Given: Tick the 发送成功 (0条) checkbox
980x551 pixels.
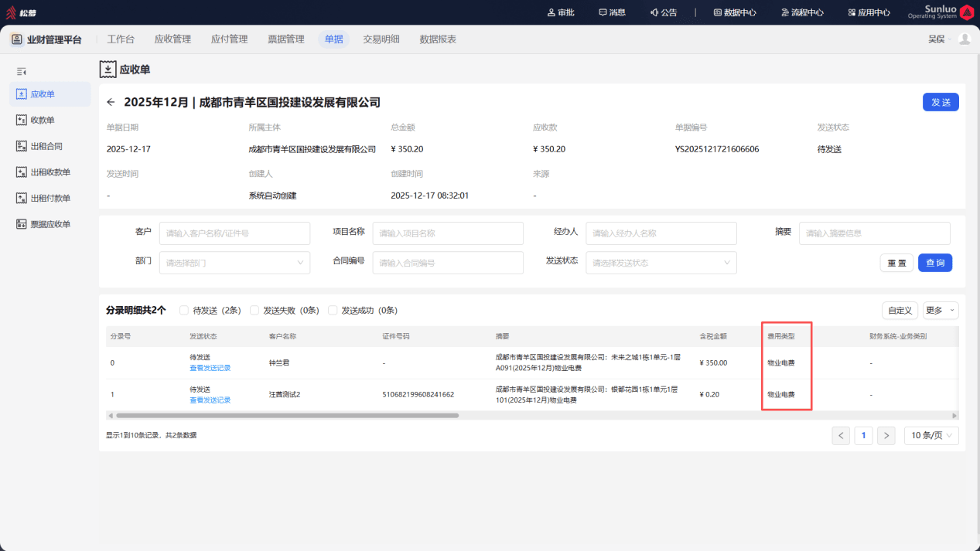Looking at the screenshot, I should point(333,310).
